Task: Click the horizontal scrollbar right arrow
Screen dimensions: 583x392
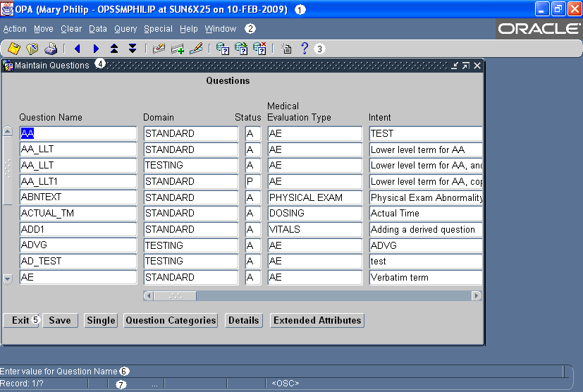Action: [477, 295]
